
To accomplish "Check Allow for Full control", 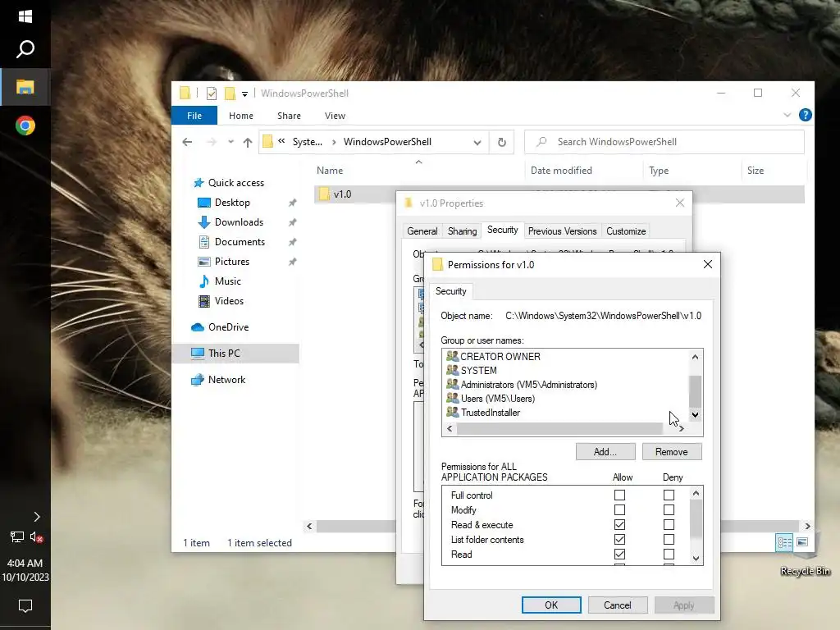I will tap(619, 495).
